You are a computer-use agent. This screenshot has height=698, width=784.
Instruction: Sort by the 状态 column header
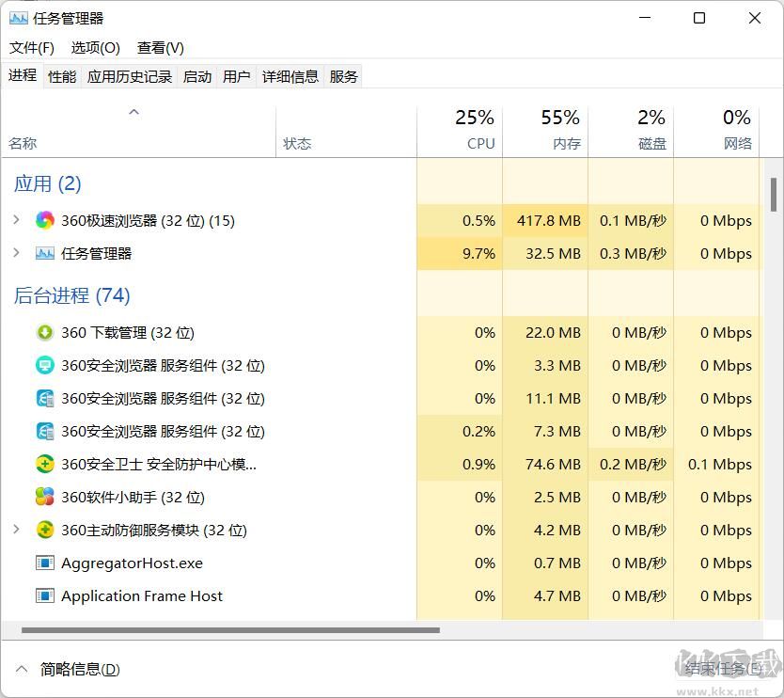click(x=346, y=131)
